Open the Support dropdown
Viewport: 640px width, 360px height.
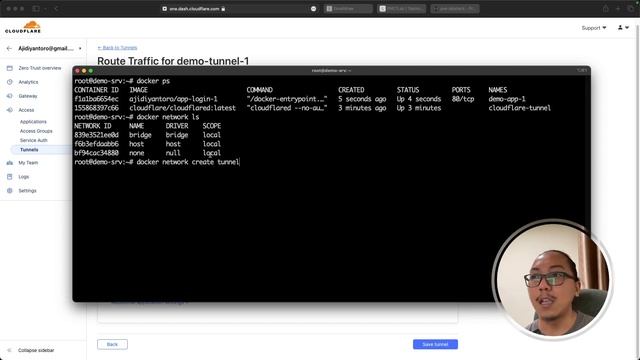click(x=594, y=28)
